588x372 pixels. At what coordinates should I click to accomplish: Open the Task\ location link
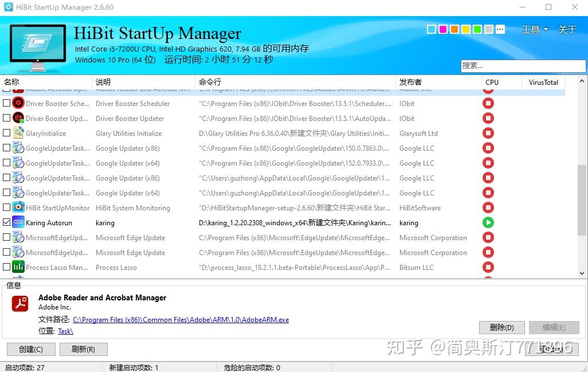pos(66,331)
